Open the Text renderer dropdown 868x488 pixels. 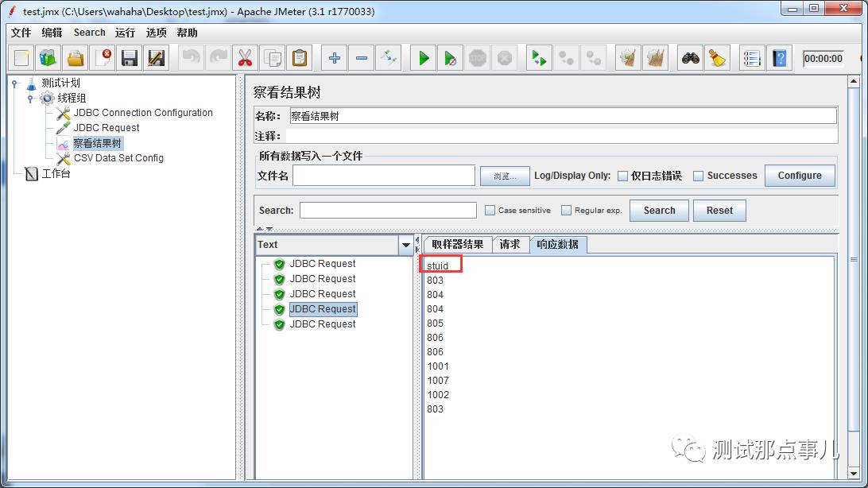pos(405,245)
